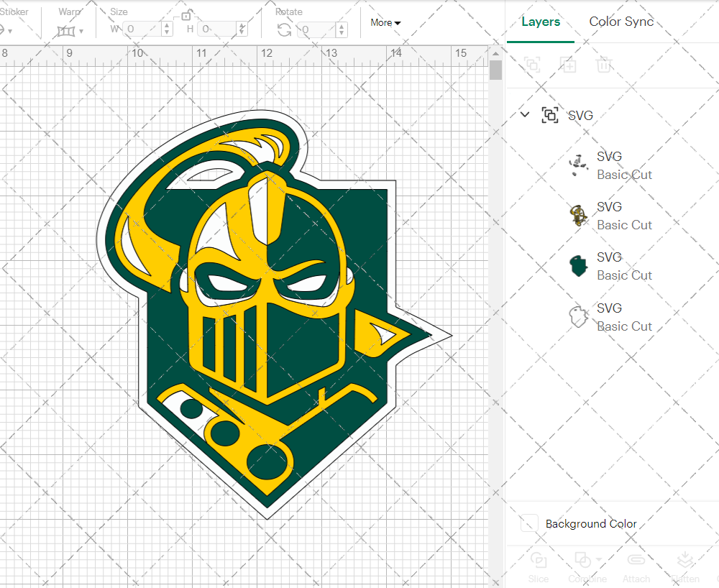Click the lock aspect ratio icon between width and height
The height and width of the screenshot is (588, 719).
[x=186, y=14]
